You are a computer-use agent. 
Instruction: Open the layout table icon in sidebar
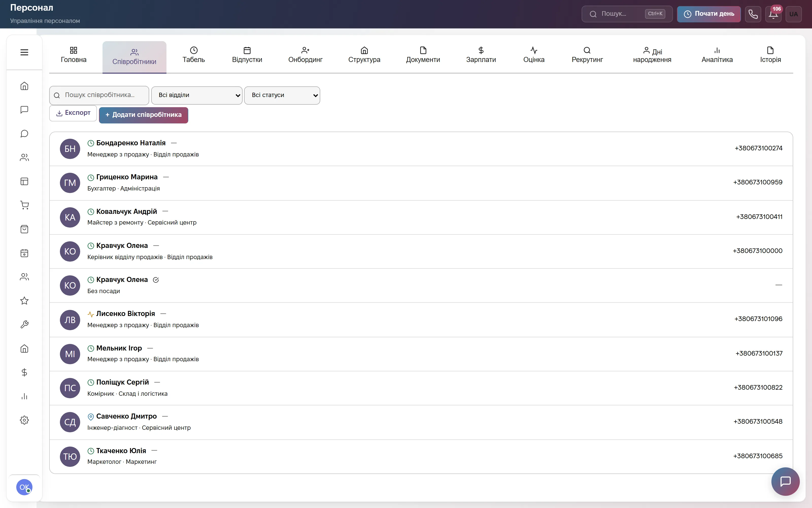[x=24, y=181]
